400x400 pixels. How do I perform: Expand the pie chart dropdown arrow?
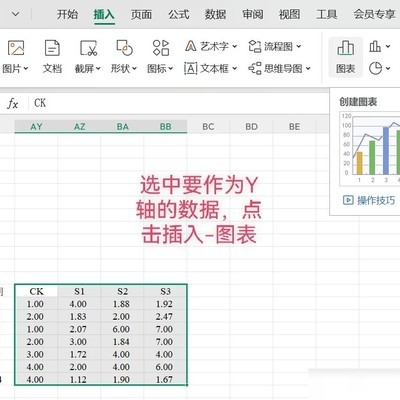tap(388, 69)
